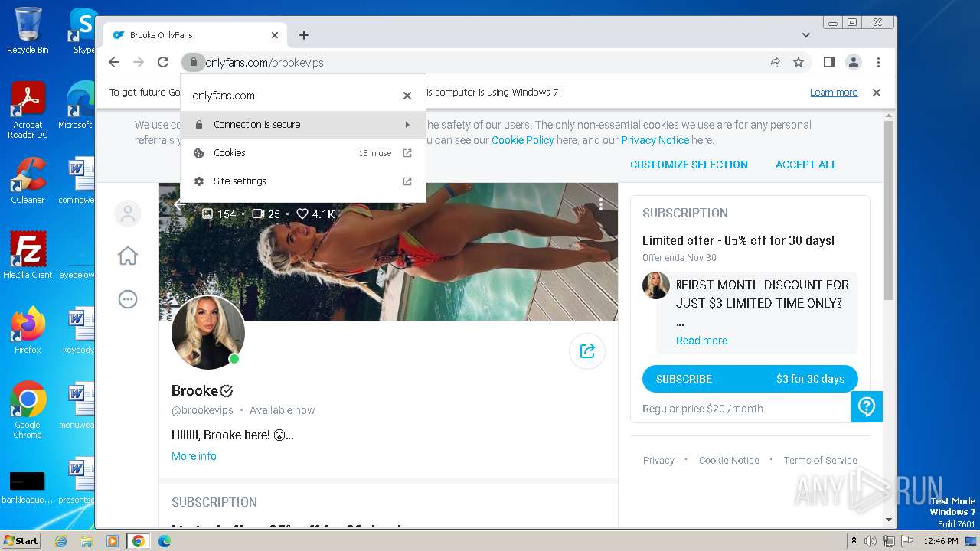The width and height of the screenshot is (980, 551).
Task: Open File Explorer taskbar icon
Action: [87, 541]
